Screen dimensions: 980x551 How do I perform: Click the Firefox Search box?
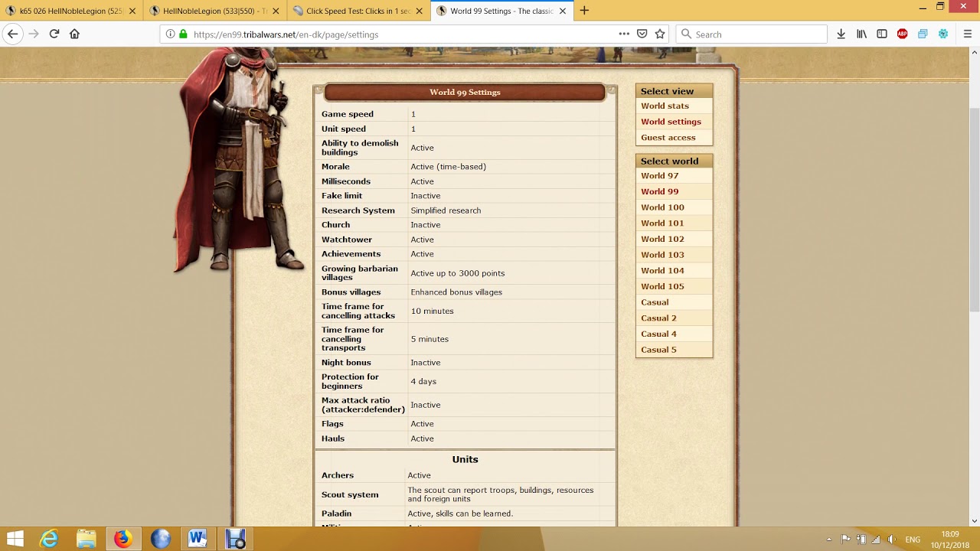752,34
